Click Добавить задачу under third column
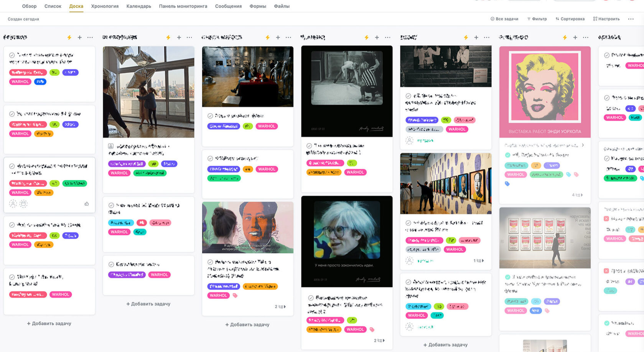644x352 pixels. pos(247,325)
